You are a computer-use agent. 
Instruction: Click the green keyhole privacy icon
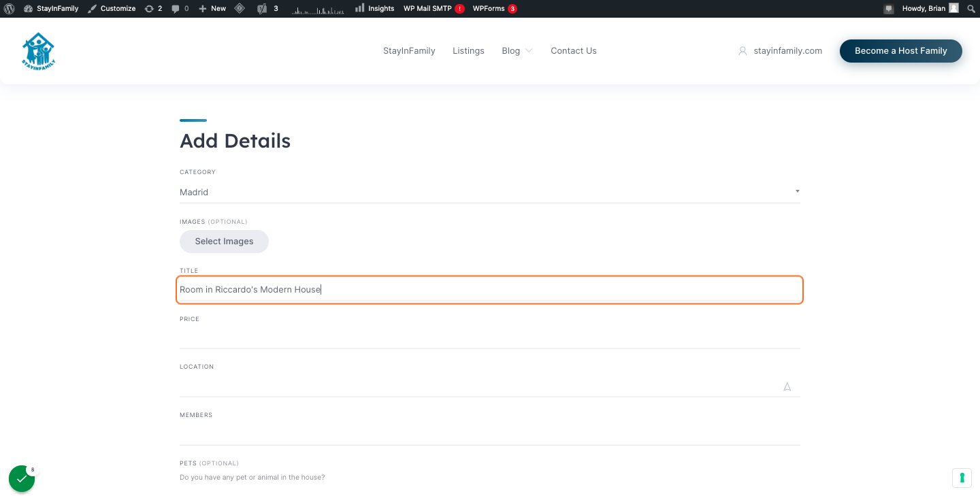click(962, 478)
